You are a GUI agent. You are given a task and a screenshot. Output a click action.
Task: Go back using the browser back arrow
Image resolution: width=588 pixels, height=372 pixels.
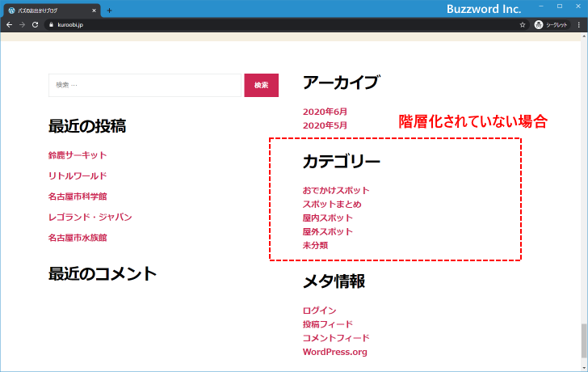click(x=10, y=25)
